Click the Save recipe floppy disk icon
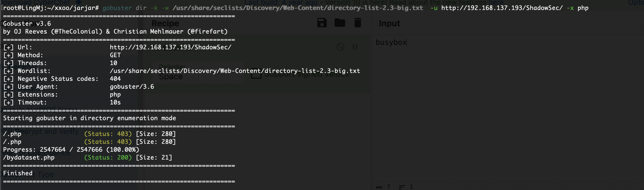Screen dimensions: 644x190 (322, 23)
